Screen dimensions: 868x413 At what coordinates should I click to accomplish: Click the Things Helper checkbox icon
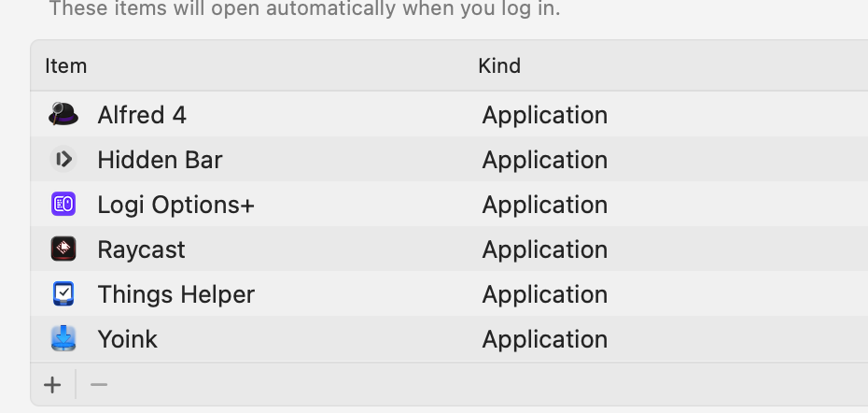point(63,294)
